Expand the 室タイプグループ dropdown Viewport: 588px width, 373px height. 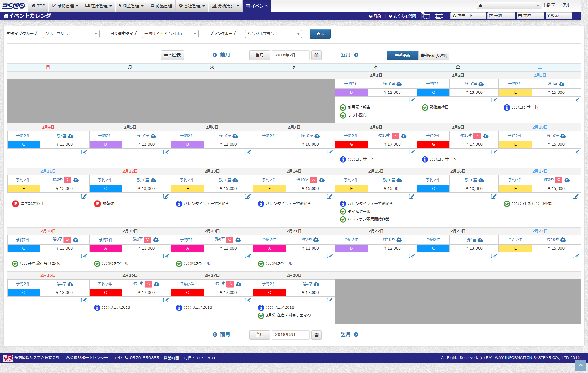[71, 34]
